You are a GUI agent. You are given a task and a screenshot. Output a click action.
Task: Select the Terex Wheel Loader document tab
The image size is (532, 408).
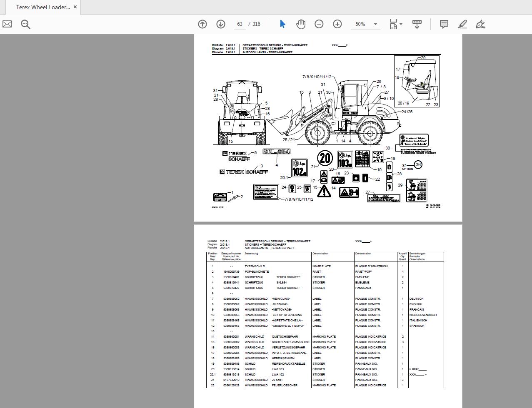click(42, 7)
